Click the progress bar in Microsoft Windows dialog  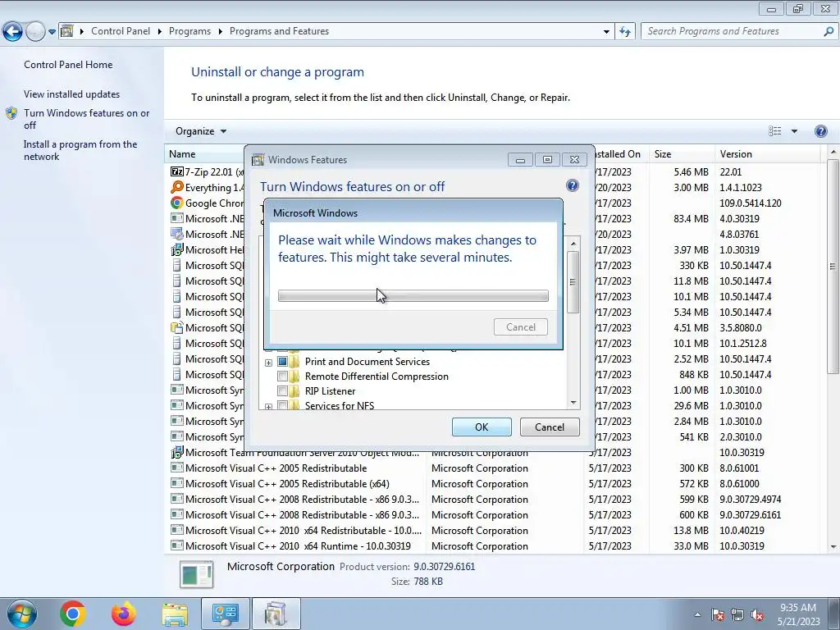click(x=413, y=295)
